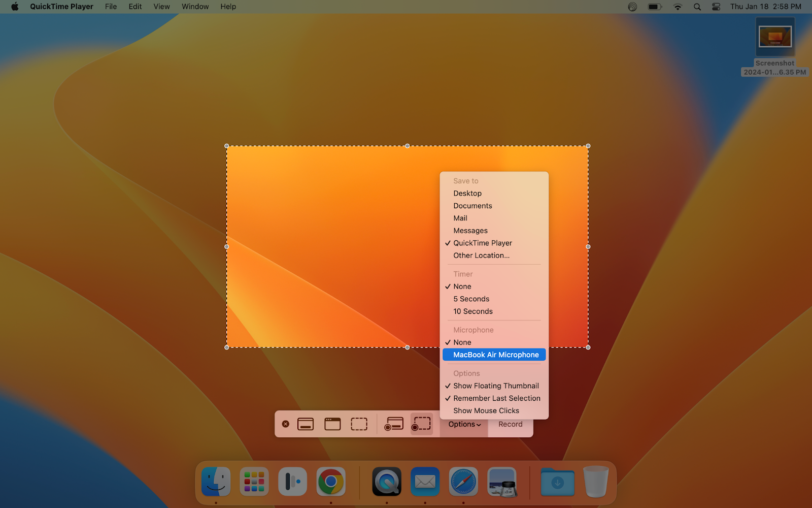Open QuickTime Player app menu

coord(61,7)
